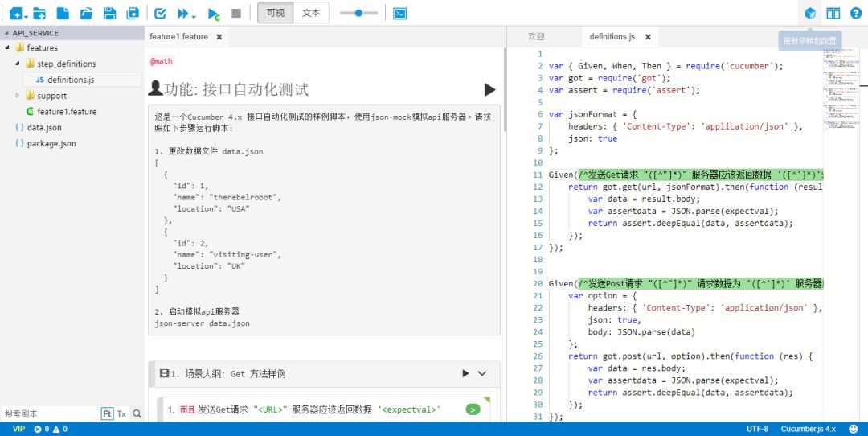This screenshot has height=436, width=868.
Task: Adjust the toolbar zoom slider
Action: pyautogui.click(x=358, y=14)
